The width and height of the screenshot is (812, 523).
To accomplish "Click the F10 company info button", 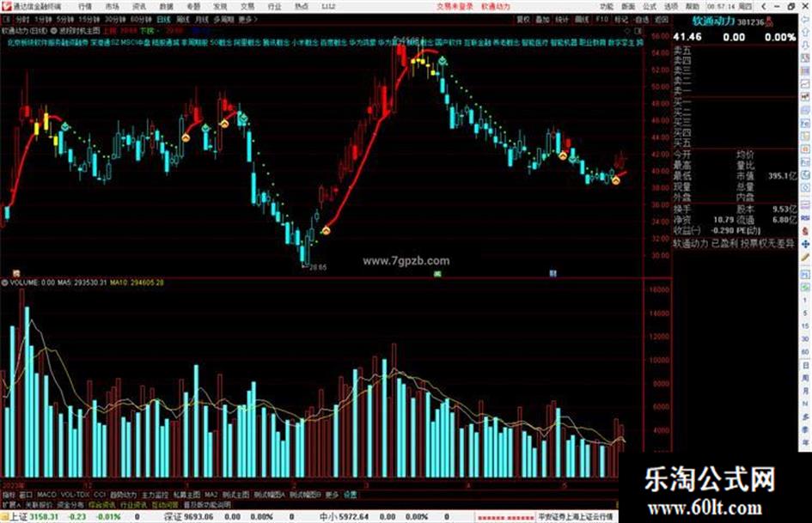I will 601,19.
